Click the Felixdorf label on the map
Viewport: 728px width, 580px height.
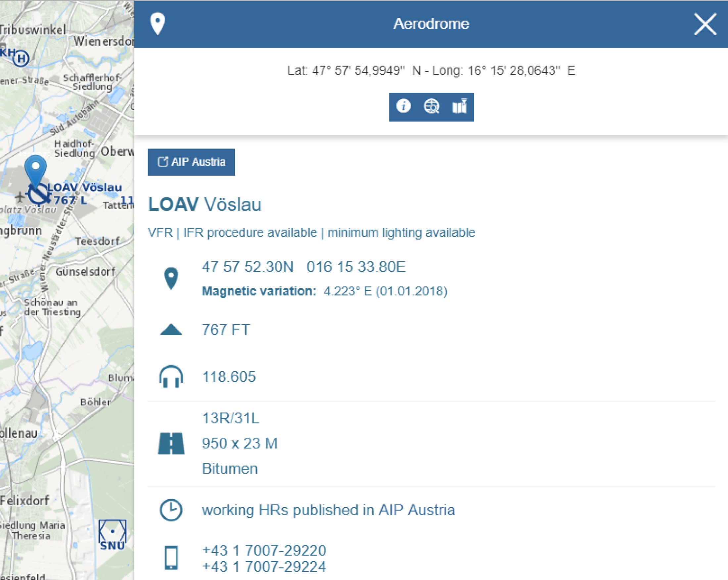pyautogui.click(x=24, y=500)
